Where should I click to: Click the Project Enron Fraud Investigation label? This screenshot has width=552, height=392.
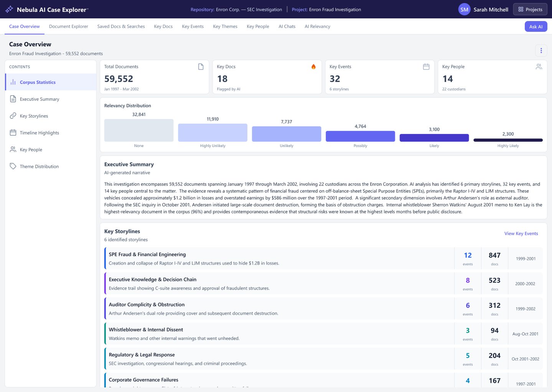tap(326, 10)
